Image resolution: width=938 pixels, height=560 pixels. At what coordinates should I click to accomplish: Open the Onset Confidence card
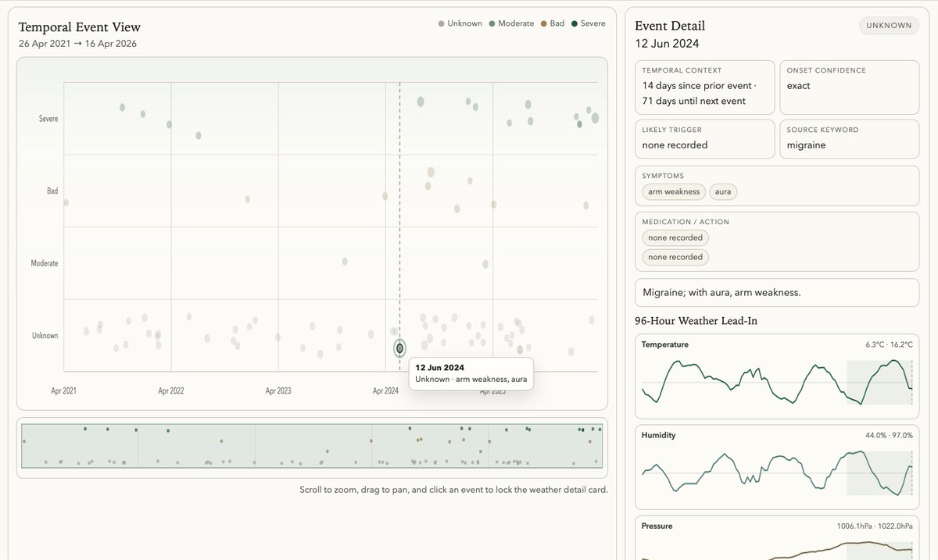tap(850, 87)
